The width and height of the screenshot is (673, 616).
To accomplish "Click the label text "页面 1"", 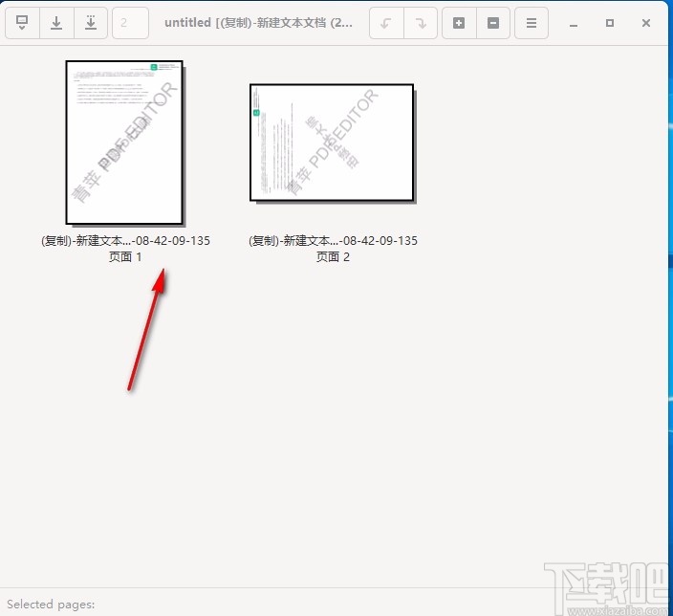I will point(125,257).
